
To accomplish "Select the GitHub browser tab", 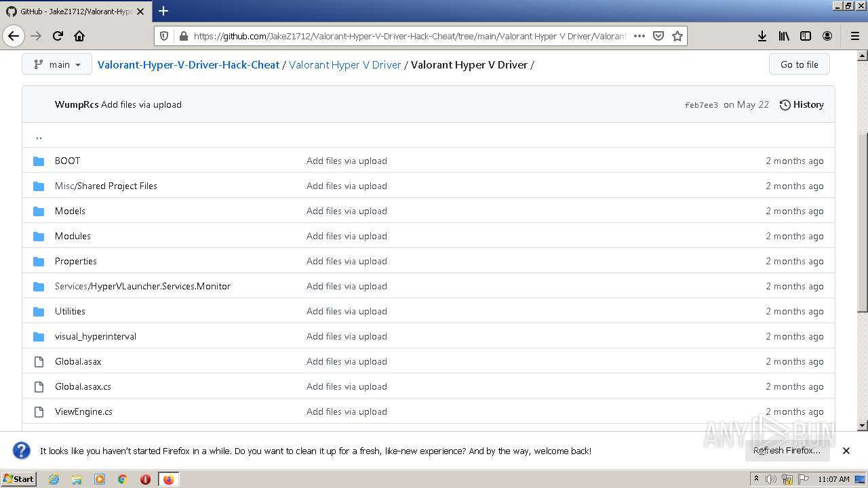I will [76, 12].
